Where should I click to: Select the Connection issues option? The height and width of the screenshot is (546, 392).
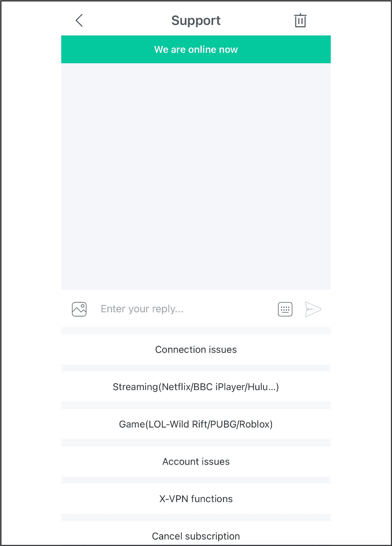(196, 350)
